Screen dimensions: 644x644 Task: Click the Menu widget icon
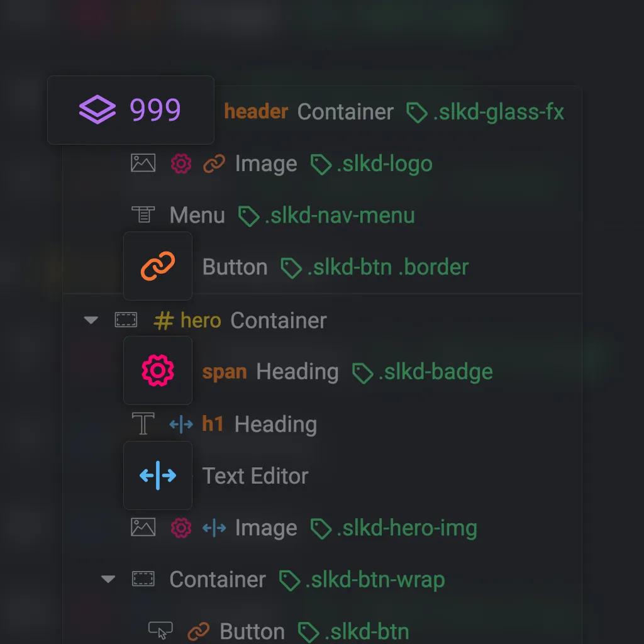click(x=143, y=214)
